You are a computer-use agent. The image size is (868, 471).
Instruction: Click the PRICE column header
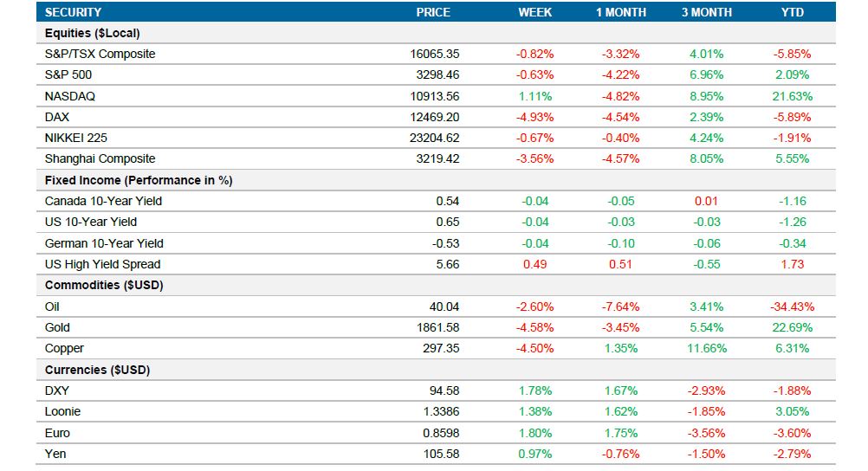coord(433,12)
